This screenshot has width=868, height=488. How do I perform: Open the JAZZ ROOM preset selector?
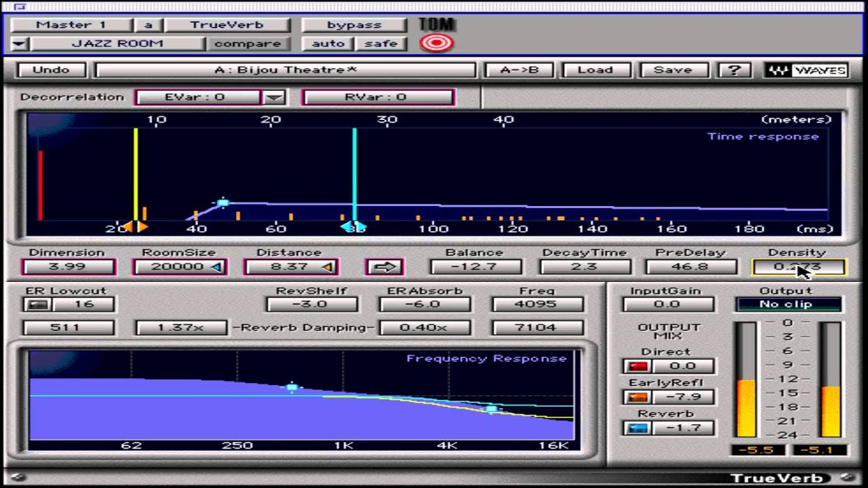pyautogui.click(x=118, y=43)
